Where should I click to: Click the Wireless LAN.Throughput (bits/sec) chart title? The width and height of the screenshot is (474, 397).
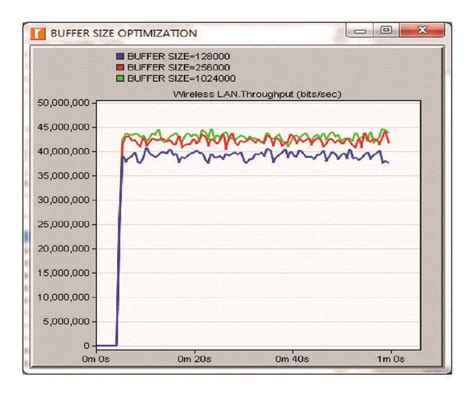(257, 94)
